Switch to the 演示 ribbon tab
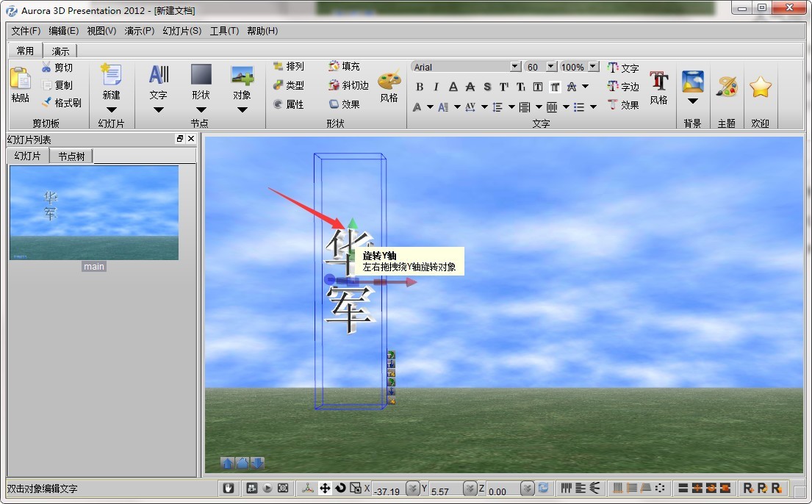Viewport: 812px width, 504px height. [60, 50]
